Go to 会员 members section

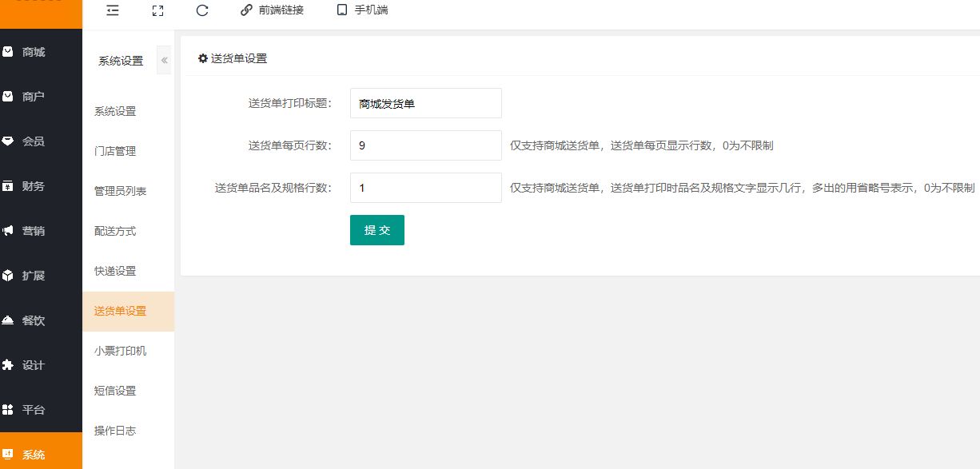[34, 141]
